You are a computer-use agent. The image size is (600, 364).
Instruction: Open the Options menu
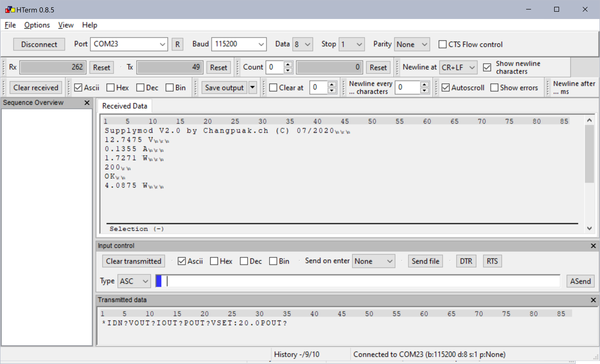pyautogui.click(x=37, y=25)
